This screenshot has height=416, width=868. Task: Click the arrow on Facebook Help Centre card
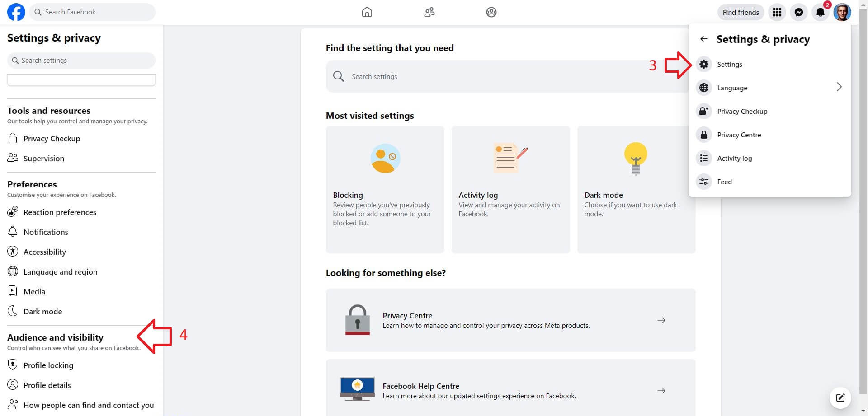(x=661, y=391)
